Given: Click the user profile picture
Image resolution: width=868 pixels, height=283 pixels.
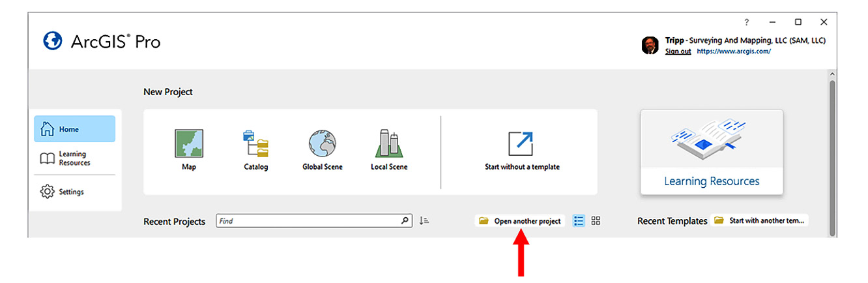Looking at the screenshot, I should (x=650, y=45).
